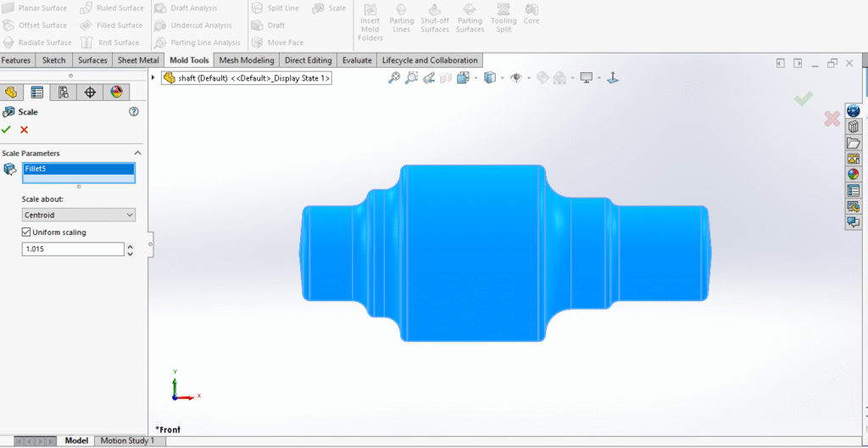Open Hide/Show Items dropdown arrow
Screen dimensions: 868x448
pyautogui.click(x=529, y=78)
